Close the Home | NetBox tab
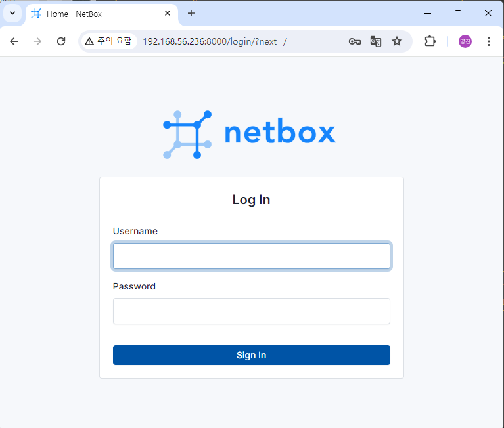504x428 pixels. tap(168, 14)
